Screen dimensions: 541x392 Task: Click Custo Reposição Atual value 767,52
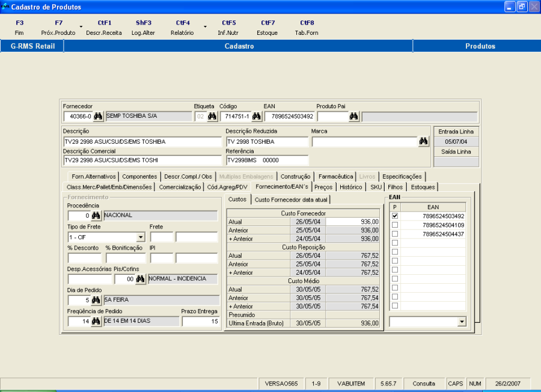click(353, 256)
